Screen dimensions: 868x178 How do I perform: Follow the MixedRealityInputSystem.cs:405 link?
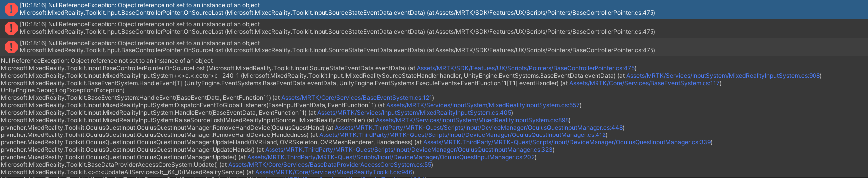414,113
